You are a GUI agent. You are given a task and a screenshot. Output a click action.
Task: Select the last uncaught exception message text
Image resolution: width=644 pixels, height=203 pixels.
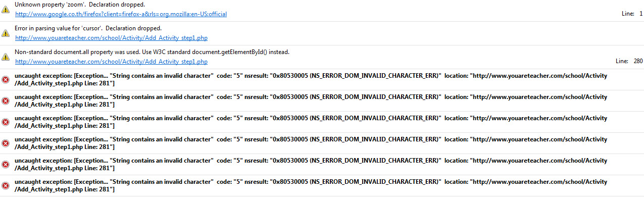tap(311, 185)
